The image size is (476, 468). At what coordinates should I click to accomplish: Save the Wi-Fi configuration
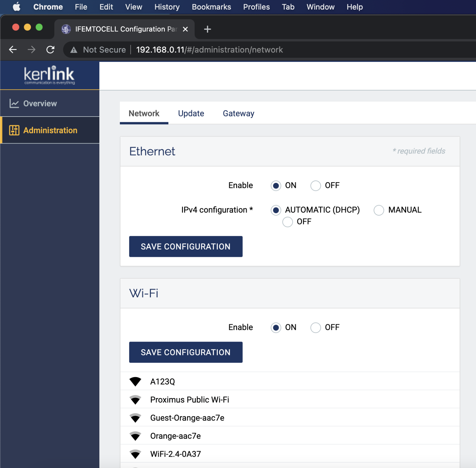click(186, 352)
